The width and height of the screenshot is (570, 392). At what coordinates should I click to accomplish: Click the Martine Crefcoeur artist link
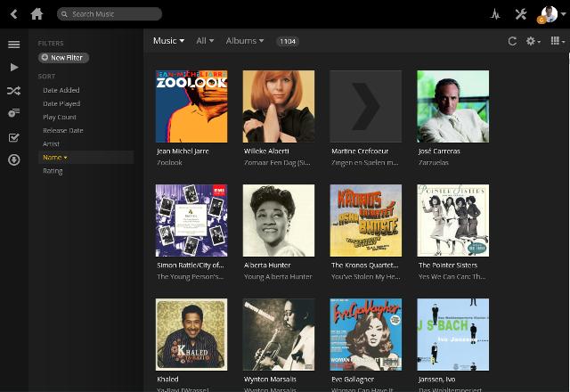pos(360,151)
